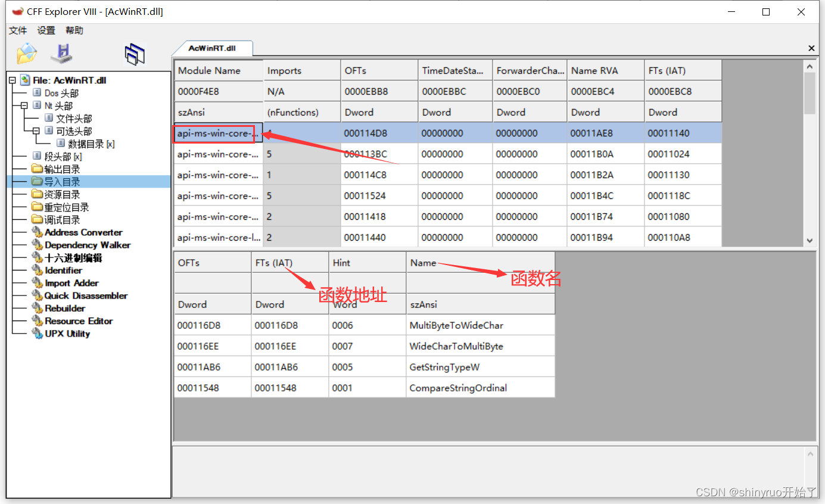Click the Name RVA column header
Screen dimensions: 825x504
[x=606, y=70]
